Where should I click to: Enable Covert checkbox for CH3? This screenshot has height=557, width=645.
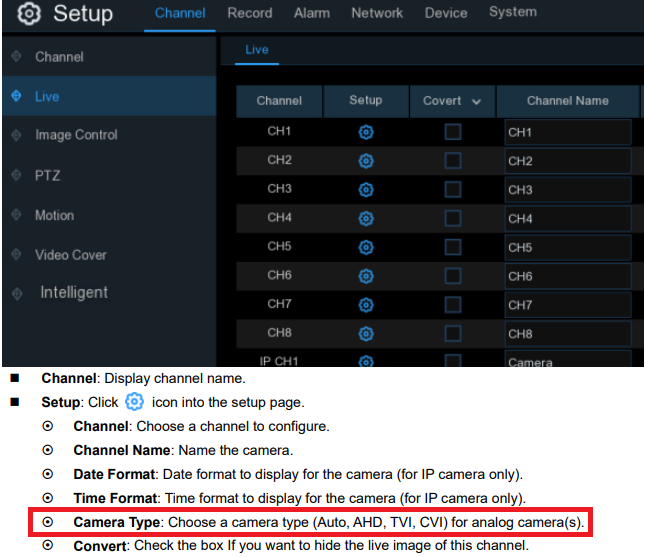[x=452, y=190]
